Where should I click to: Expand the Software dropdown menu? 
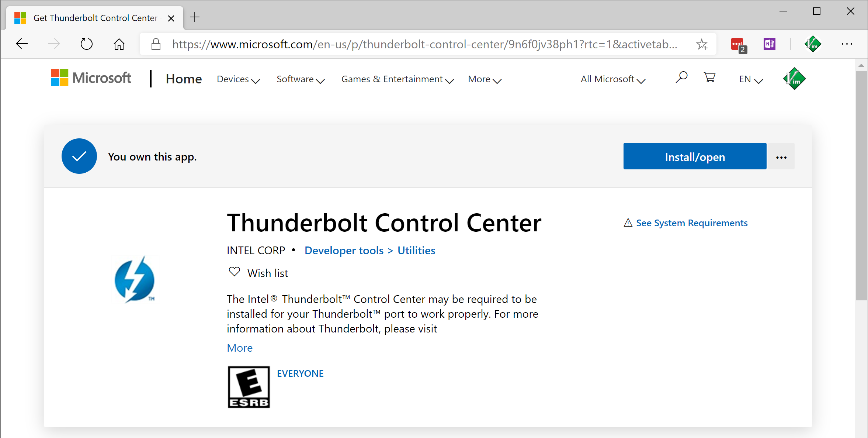[x=300, y=79]
